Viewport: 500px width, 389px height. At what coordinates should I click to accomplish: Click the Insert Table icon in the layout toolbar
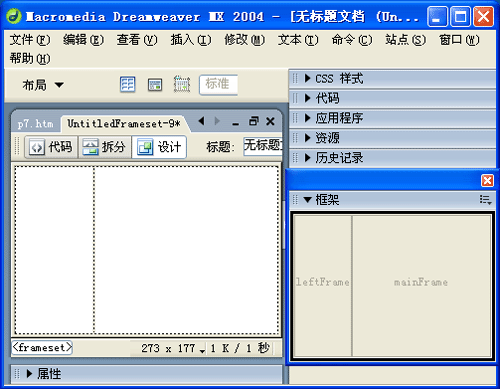tap(127, 84)
